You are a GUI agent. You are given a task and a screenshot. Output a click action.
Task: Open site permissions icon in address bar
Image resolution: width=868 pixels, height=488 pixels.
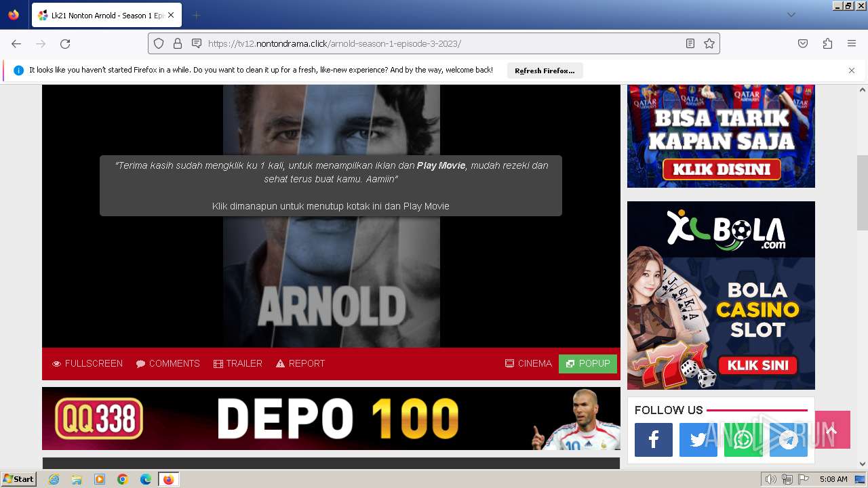coord(197,43)
